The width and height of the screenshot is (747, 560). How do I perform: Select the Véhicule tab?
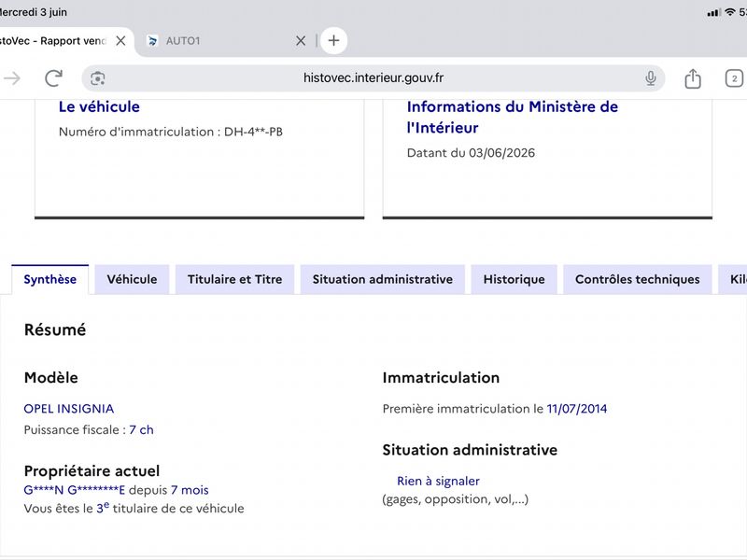pos(132,279)
